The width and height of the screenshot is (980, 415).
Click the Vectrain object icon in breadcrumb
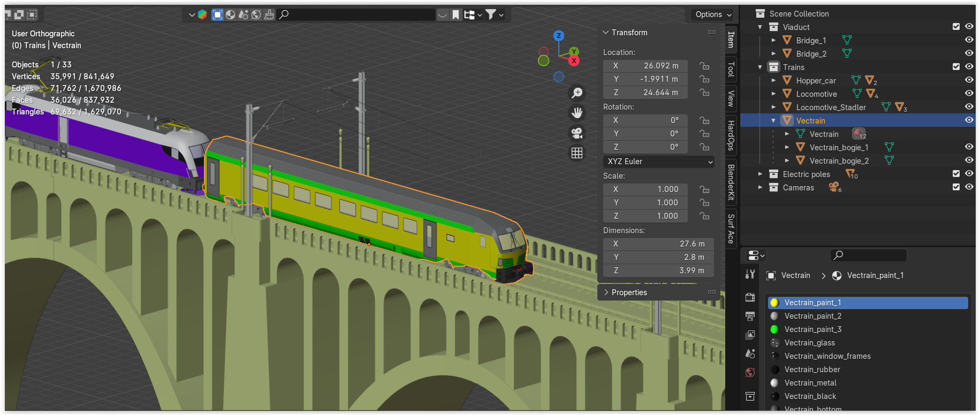pos(771,275)
